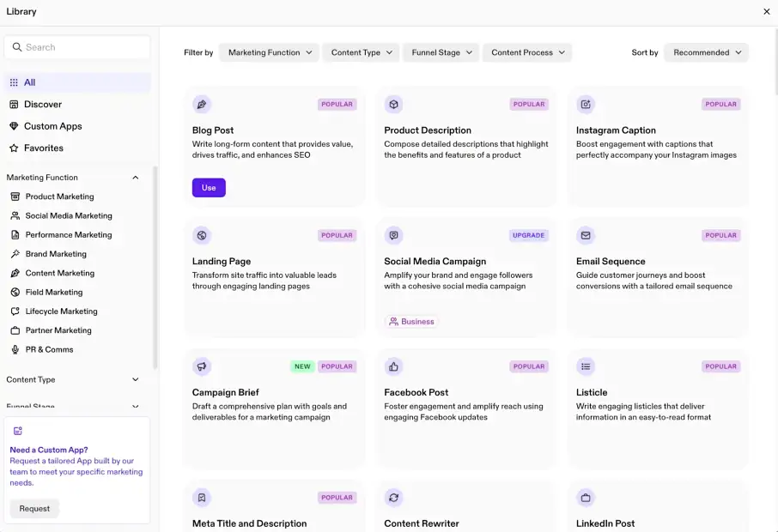Click the Business tag on Social Media Campaign
Image resolution: width=778 pixels, height=532 pixels.
tap(411, 322)
